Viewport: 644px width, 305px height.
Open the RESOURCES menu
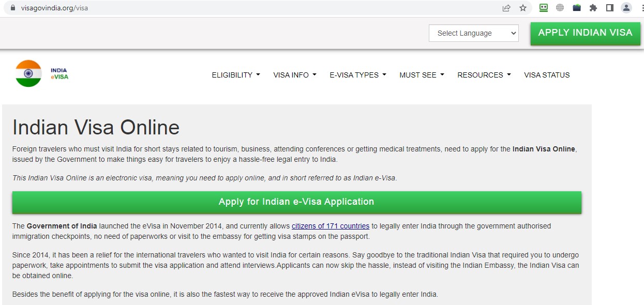[x=484, y=75]
